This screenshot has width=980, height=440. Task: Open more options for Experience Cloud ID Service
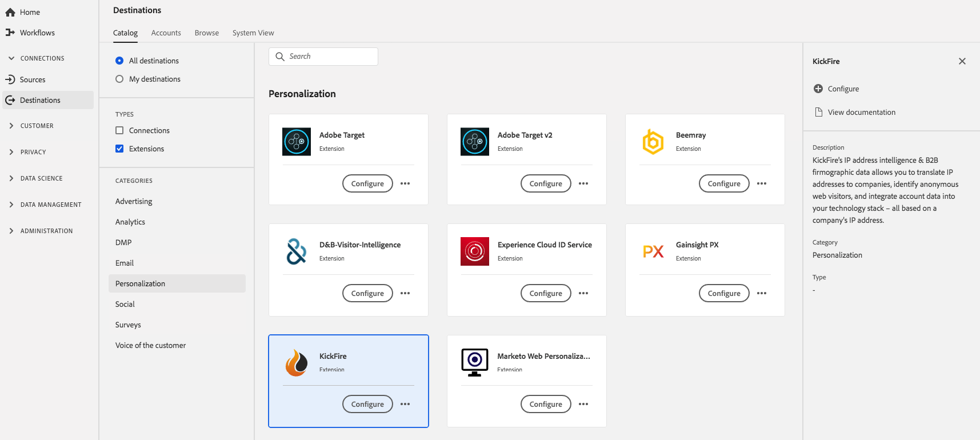click(x=583, y=293)
